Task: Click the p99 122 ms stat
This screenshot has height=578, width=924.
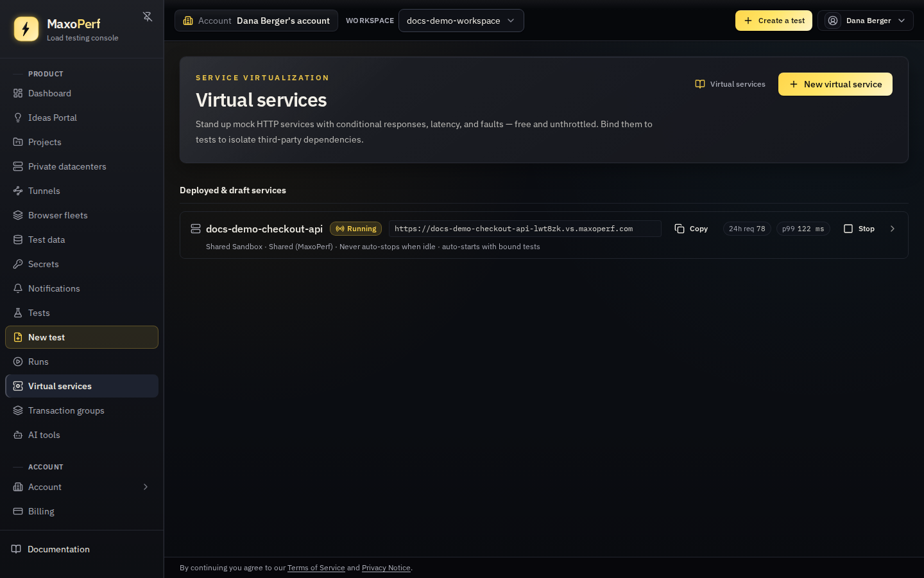Action: pos(803,229)
